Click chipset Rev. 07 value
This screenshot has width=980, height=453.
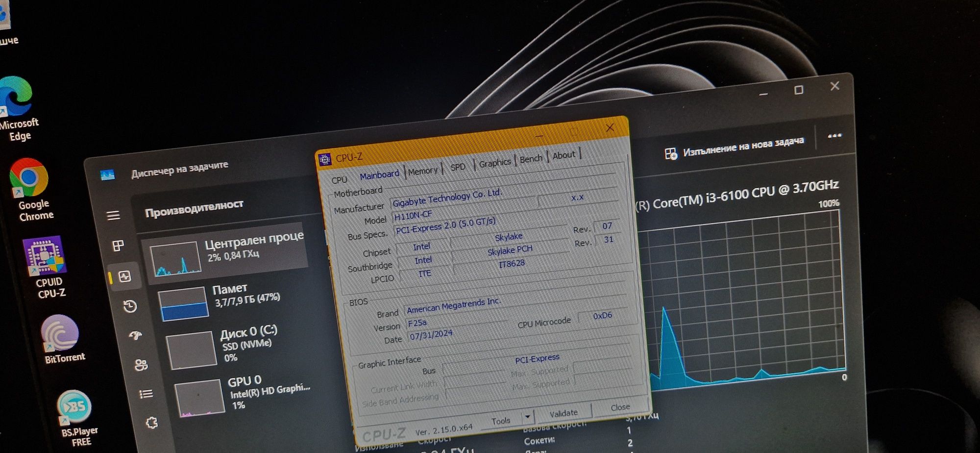(x=607, y=226)
